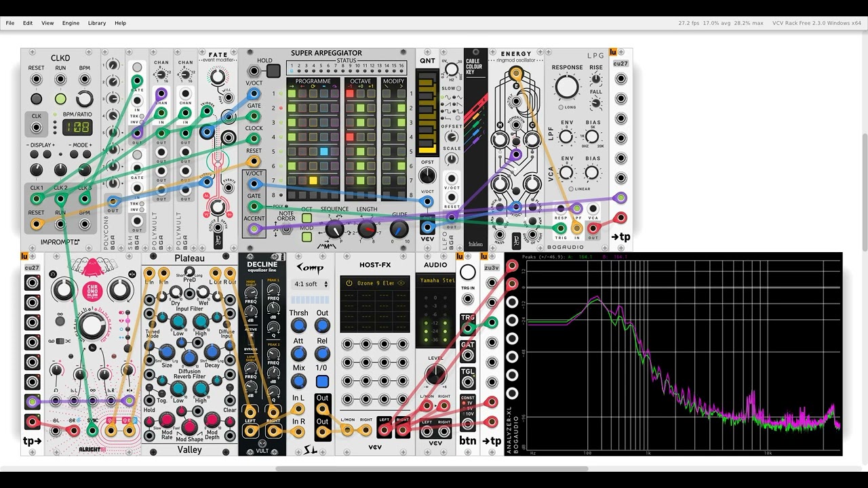
Task: Click the SEQUENCE knob on Super Arpeggiator
Action: [334, 229]
